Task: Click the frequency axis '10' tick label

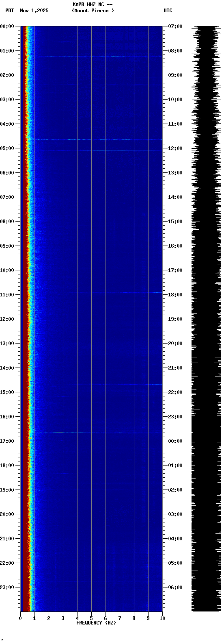Action: (162, 618)
